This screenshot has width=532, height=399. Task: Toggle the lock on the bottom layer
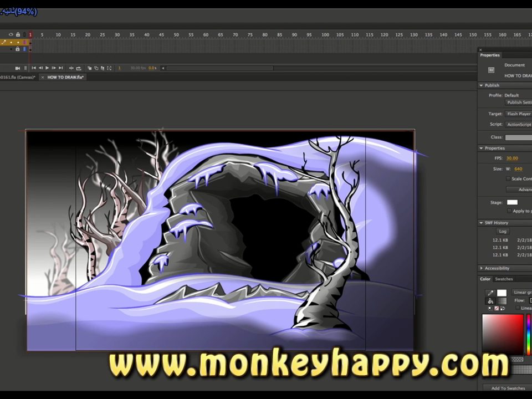pos(18,49)
